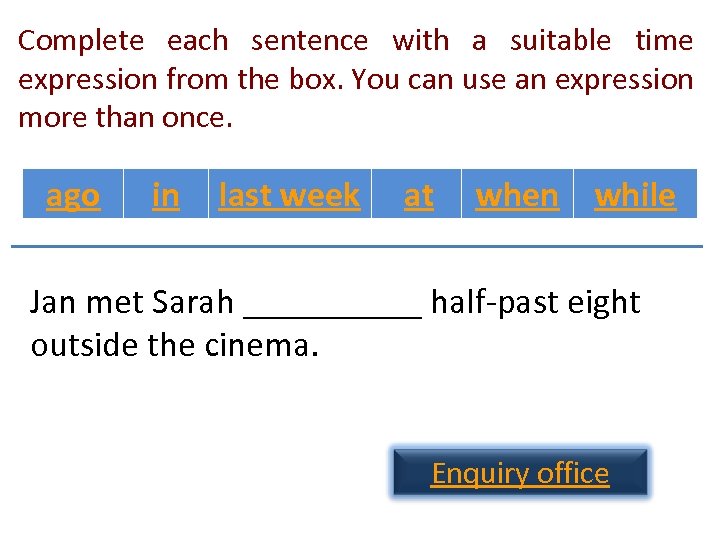
Task: Click the "more than once." instruction text
Action: pyautogui.click(x=125, y=117)
